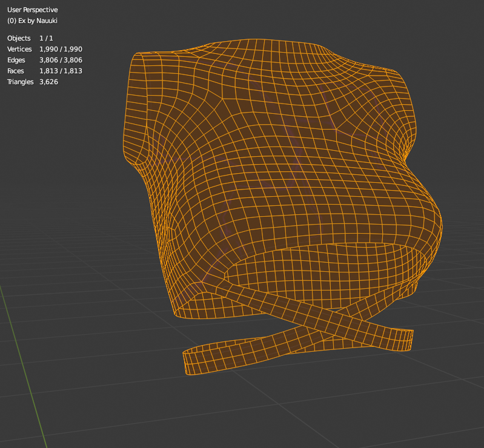Image resolution: width=484 pixels, height=448 pixels.
Task: Click the 'Triangles' statistics label
Action: [21, 82]
